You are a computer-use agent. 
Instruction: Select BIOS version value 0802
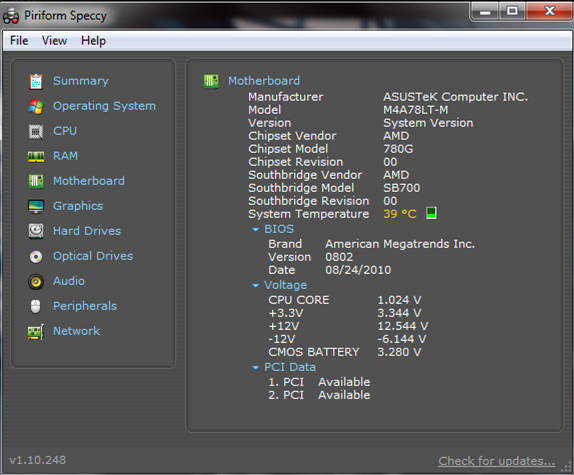[x=339, y=257]
